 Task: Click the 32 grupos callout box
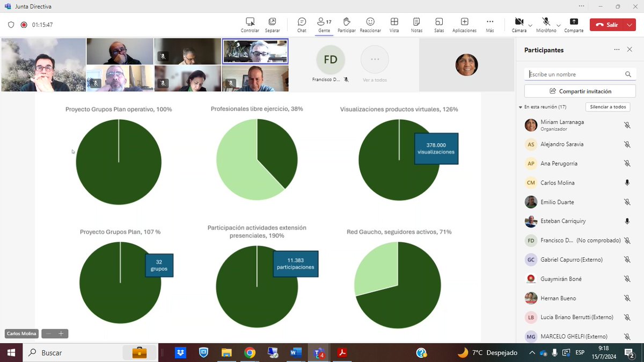coord(159,265)
